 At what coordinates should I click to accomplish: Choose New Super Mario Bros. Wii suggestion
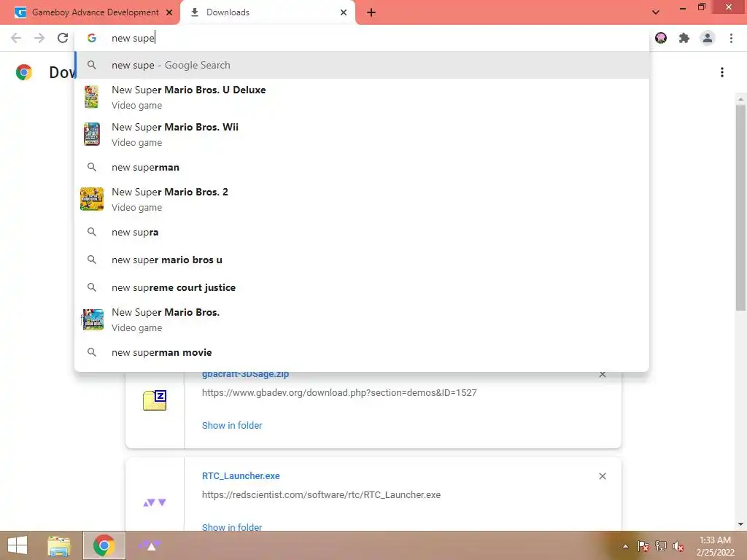[362, 134]
